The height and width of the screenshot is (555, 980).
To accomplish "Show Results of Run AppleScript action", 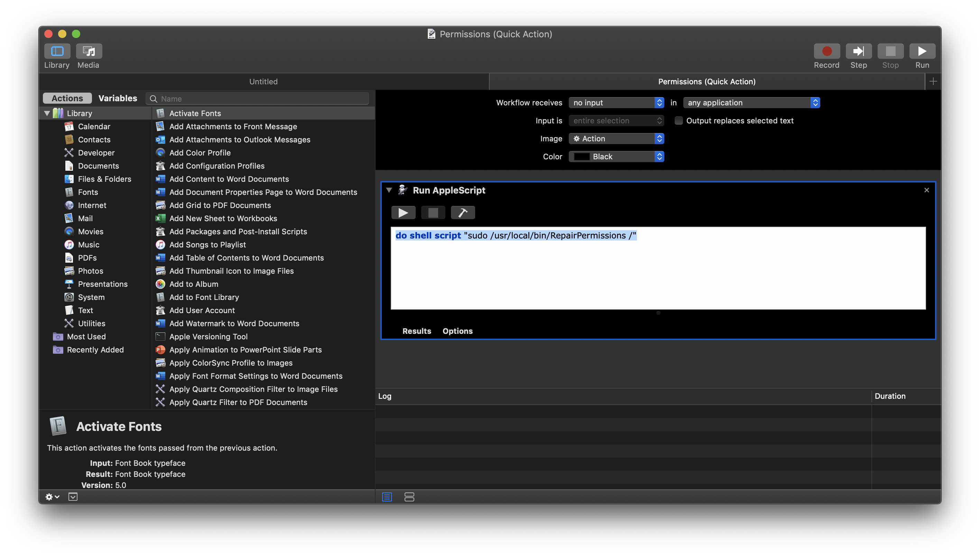I will [x=416, y=331].
